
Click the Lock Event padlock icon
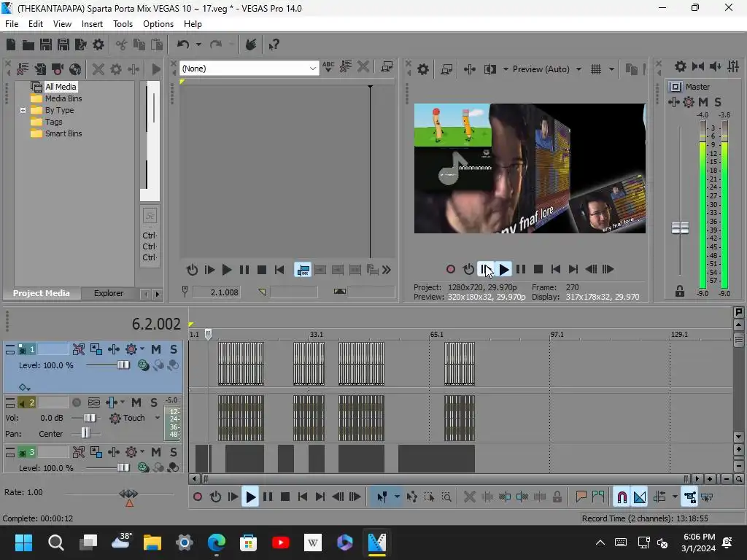557,497
